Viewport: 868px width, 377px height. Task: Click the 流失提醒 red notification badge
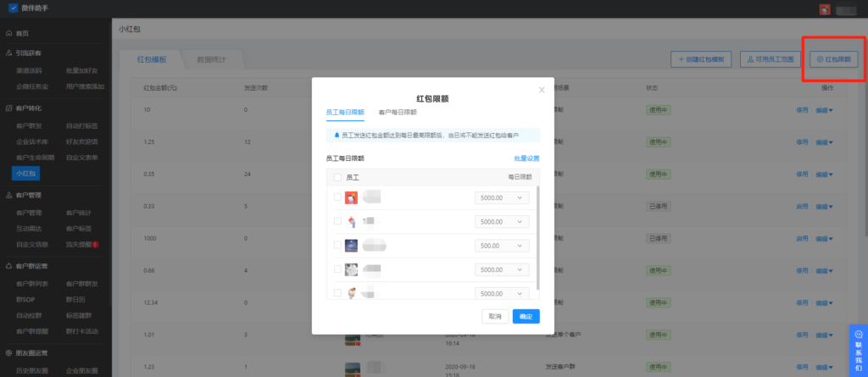click(95, 244)
